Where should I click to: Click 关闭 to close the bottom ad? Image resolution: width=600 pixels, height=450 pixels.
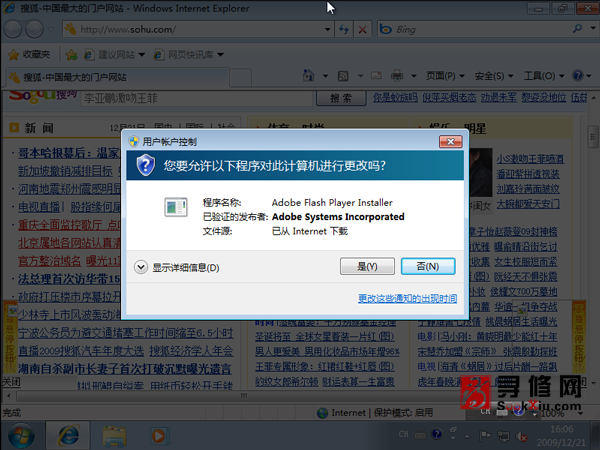[x=11, y=382]
